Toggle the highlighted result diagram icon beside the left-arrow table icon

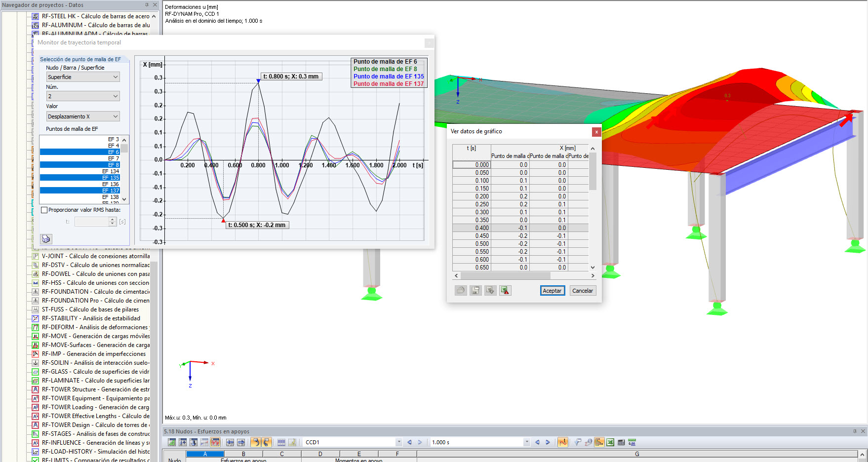pos(215,442)
